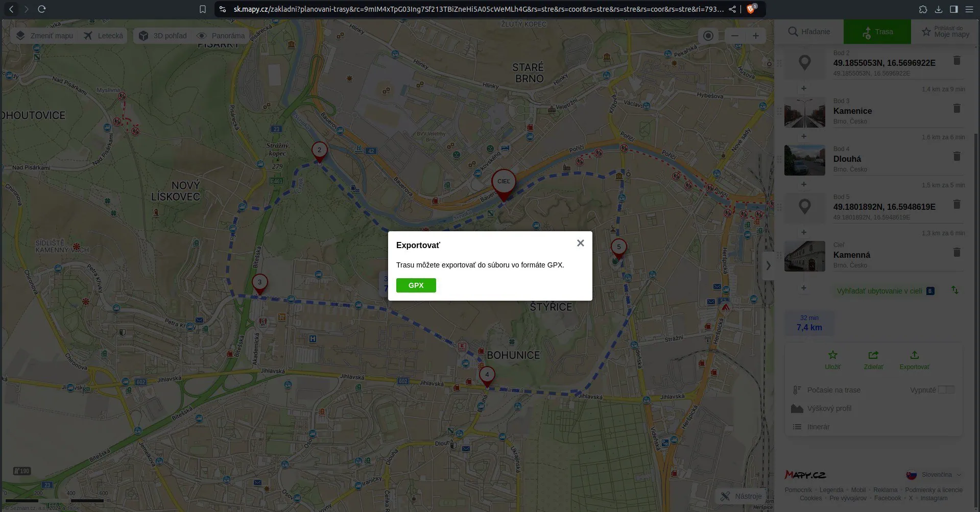The width and height of the screenshot is (980, 512).
Task: Expand the Výškový profil section
Action: click(829, 408)
